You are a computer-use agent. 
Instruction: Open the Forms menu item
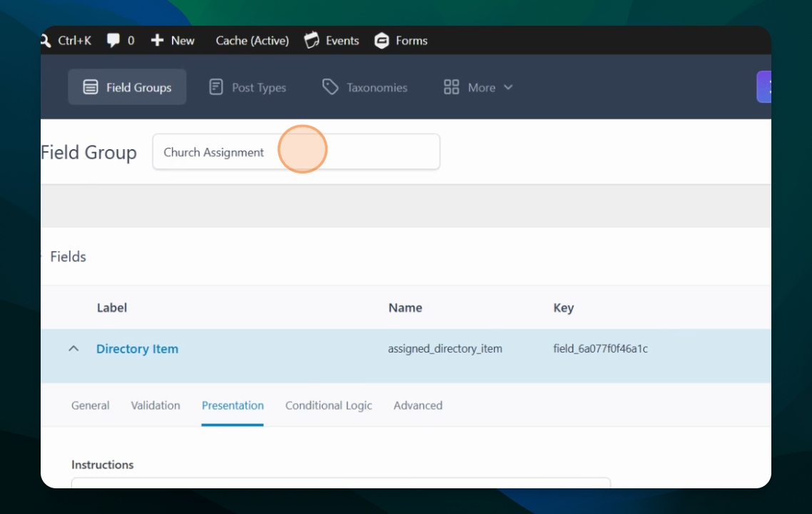(x=411, y=41)
